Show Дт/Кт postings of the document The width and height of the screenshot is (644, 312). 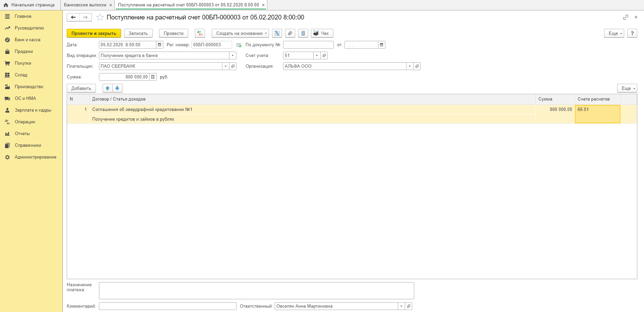[200, 33]
